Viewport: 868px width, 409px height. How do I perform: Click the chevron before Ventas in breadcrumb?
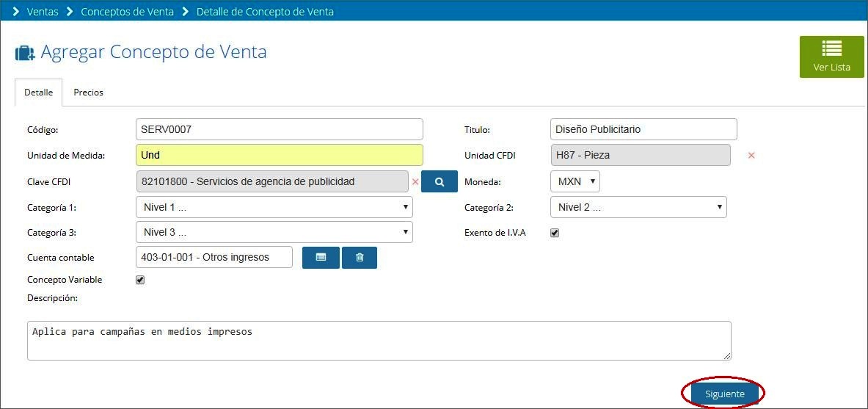click(x=16, y=11)
